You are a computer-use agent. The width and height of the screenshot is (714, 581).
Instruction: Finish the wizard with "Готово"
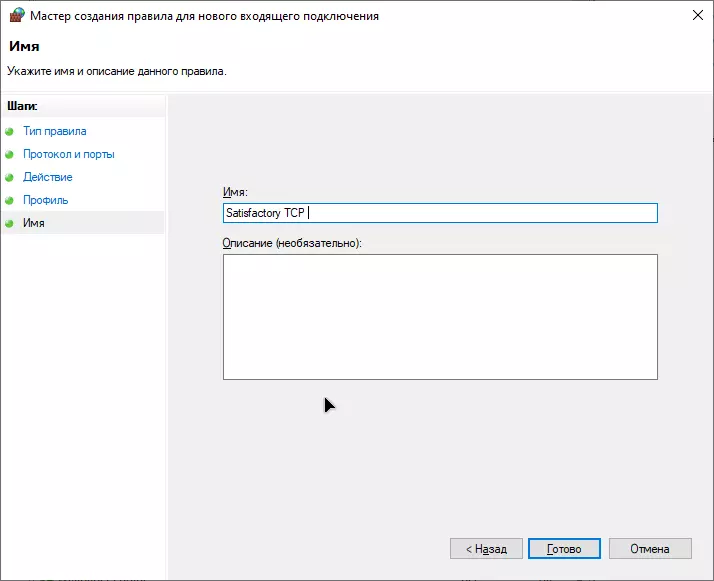564,549
